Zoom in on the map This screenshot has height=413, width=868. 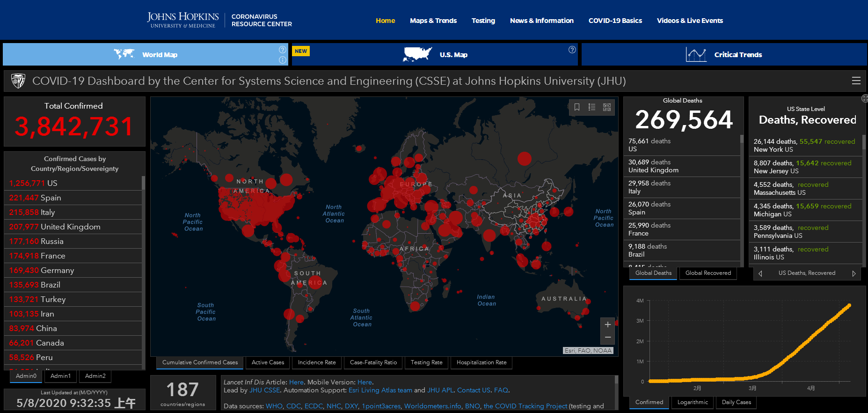(x=607, y=324)
